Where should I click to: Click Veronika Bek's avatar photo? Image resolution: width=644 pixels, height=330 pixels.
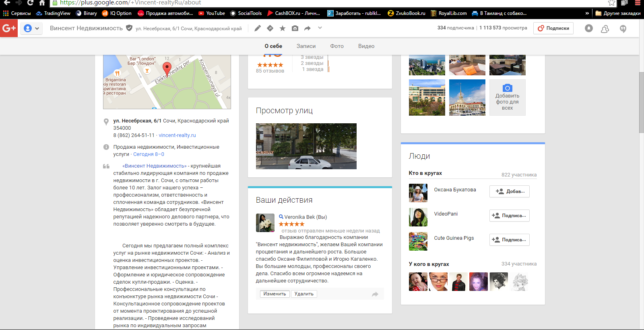(265, 223)
